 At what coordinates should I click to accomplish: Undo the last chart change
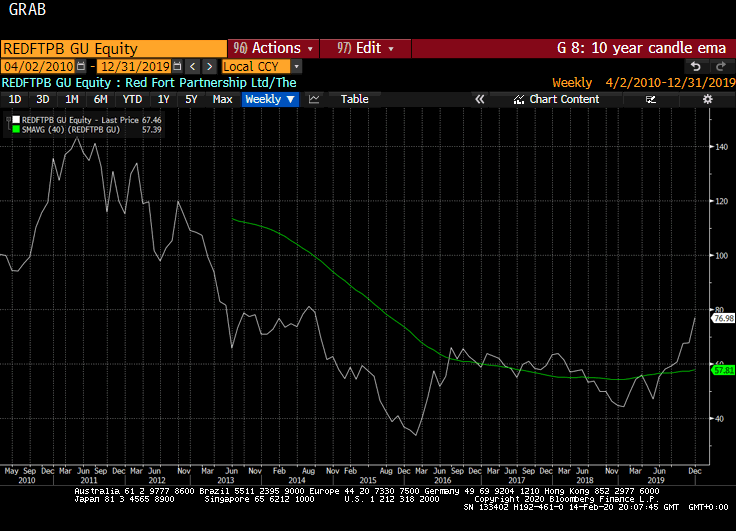pyautogui.click(x=696, y=66)
